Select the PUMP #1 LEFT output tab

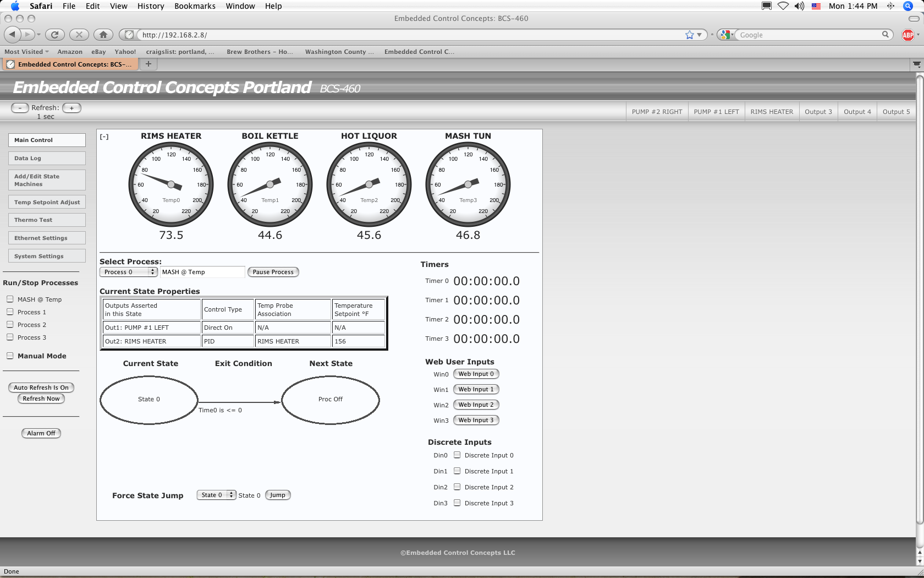(716, 112)
